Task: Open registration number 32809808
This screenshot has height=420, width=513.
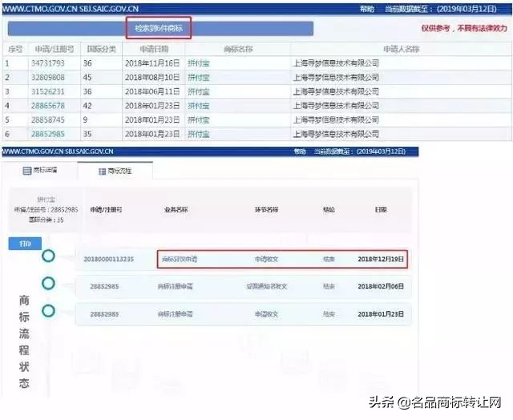Action: (x=48, y=78)
